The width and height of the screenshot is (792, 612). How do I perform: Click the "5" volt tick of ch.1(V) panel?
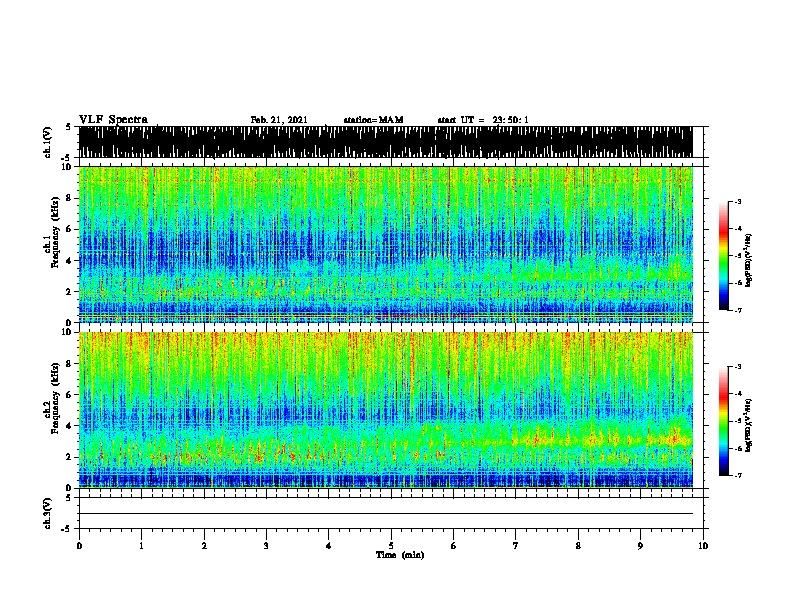point(70,127)
